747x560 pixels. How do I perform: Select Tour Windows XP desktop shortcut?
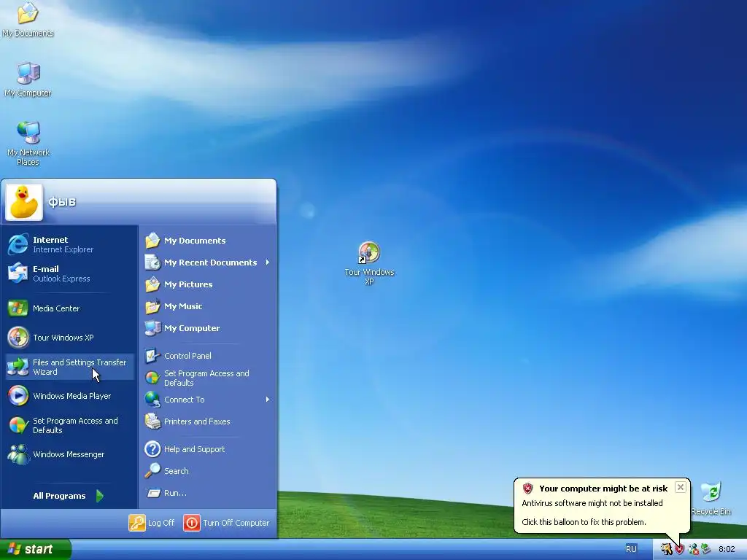point(369,262)
